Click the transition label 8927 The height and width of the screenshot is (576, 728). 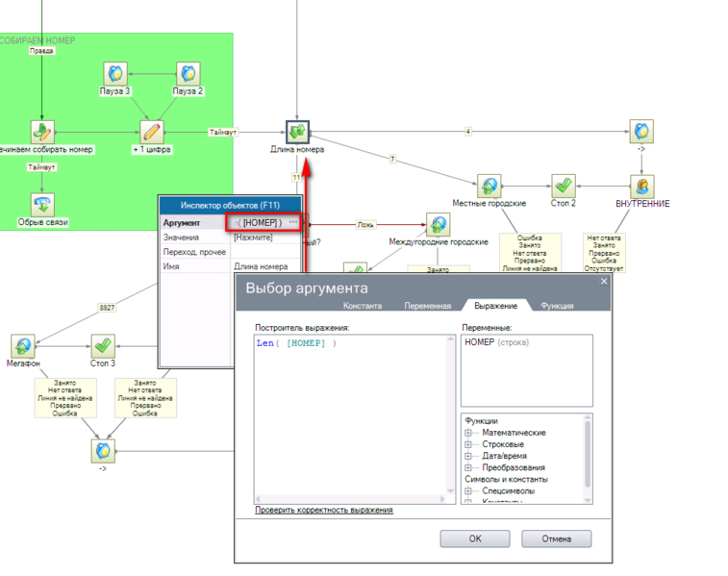click(107, 308)
